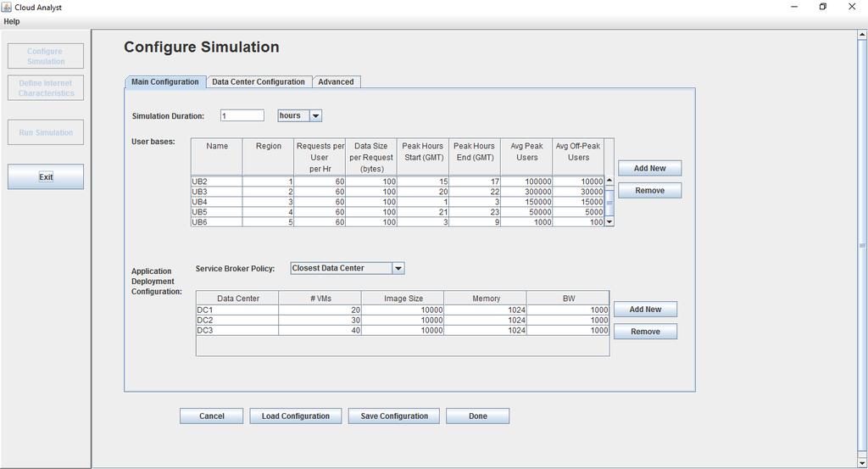The width and height of the screenshot is (868, 469).
Task: Select the UB4 name cell
Action: tap(216, 202)
